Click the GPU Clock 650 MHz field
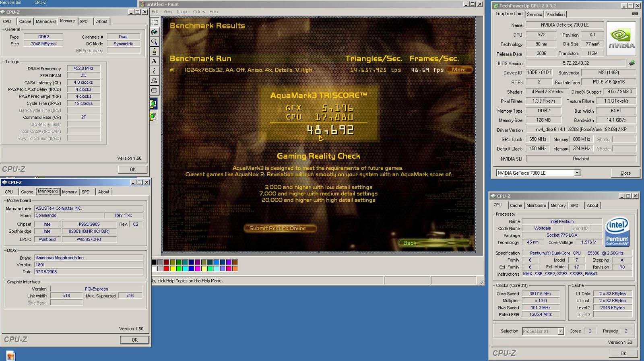644x361 pixels. point(538,139)
